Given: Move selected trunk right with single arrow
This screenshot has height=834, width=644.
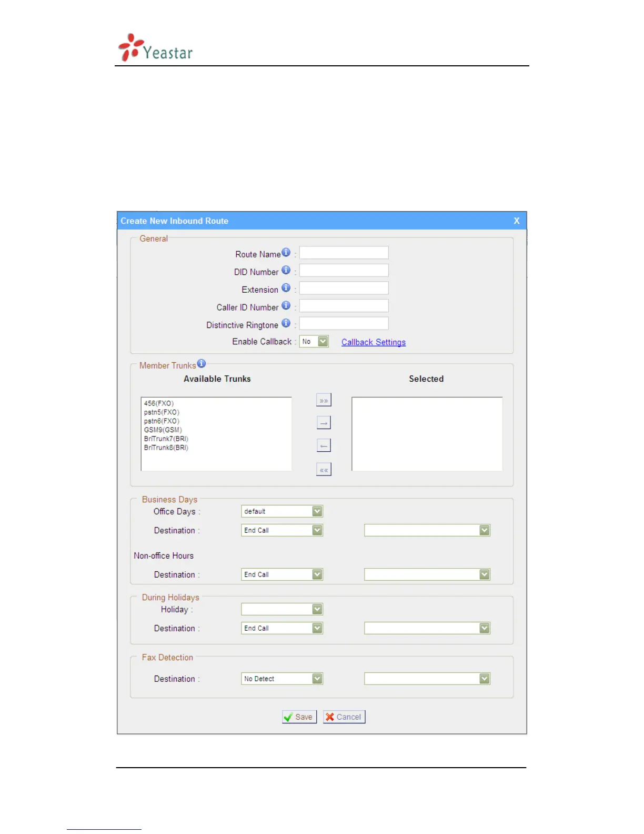Looking at the screenshot, I should click(x=324, y=423).
